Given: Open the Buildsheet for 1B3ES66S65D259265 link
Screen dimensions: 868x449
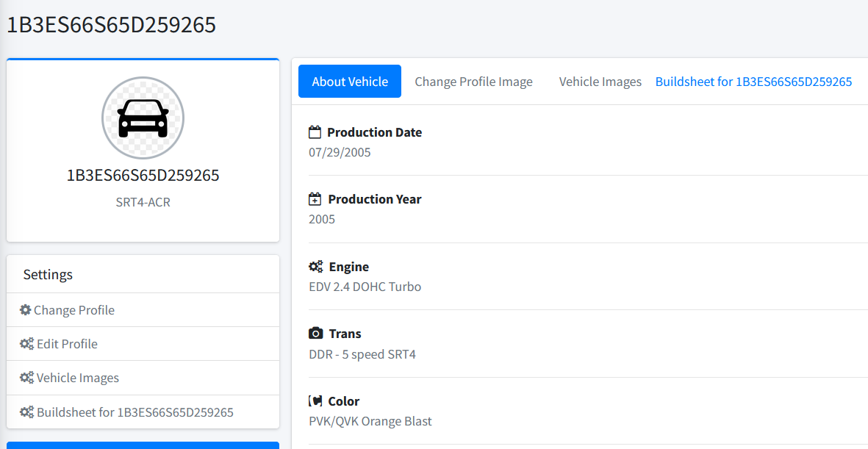Looking at the screenshot, I should [753, 81].
